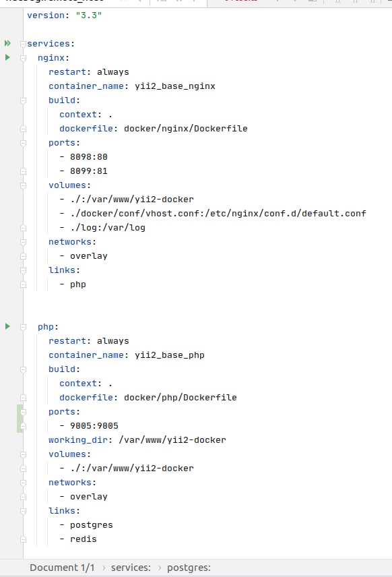
Task: Run the nginx service via gutter arrow
Action: [x=7, y=57]
